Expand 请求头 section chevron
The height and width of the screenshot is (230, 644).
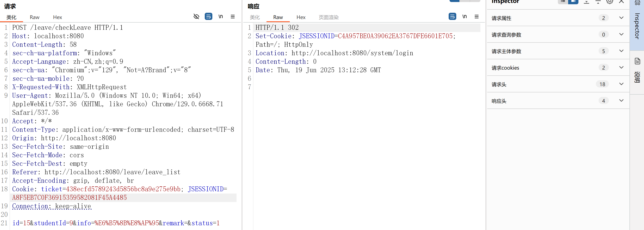click(x=621, y=84)
